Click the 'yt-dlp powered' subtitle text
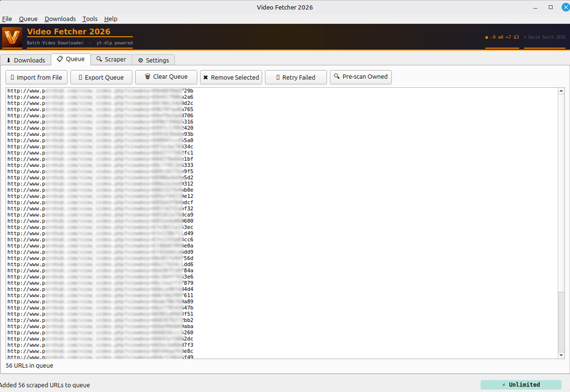570x392 pixels. 115,43
